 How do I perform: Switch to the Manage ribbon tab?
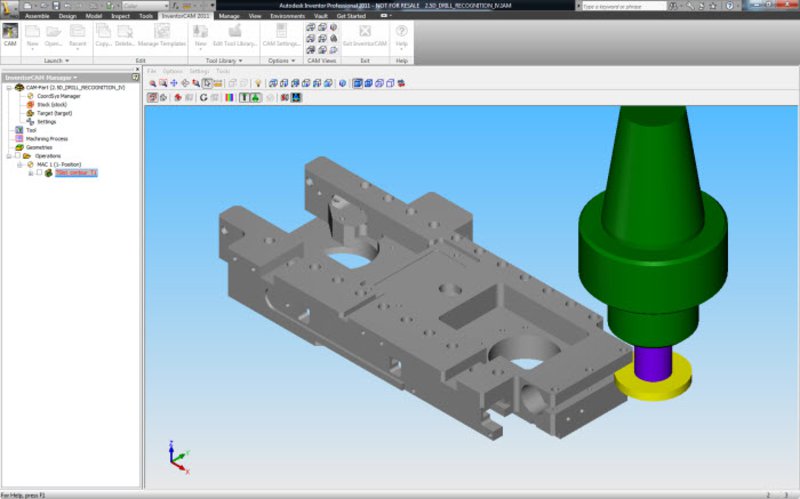pos(228,16)
